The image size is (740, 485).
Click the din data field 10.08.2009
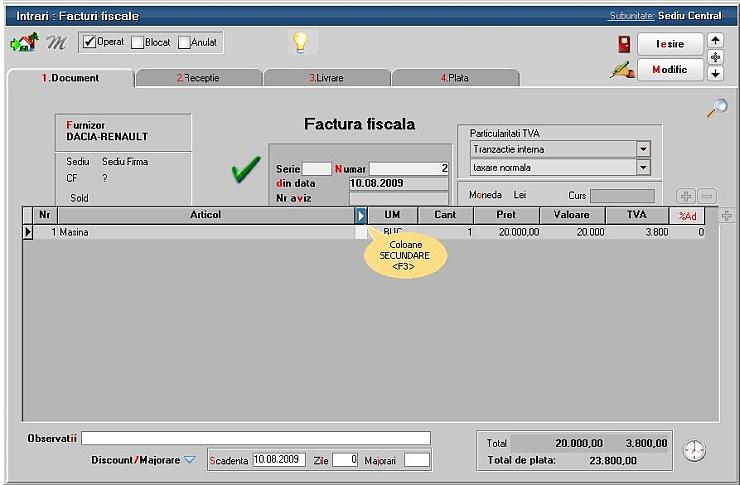(399, 183)
